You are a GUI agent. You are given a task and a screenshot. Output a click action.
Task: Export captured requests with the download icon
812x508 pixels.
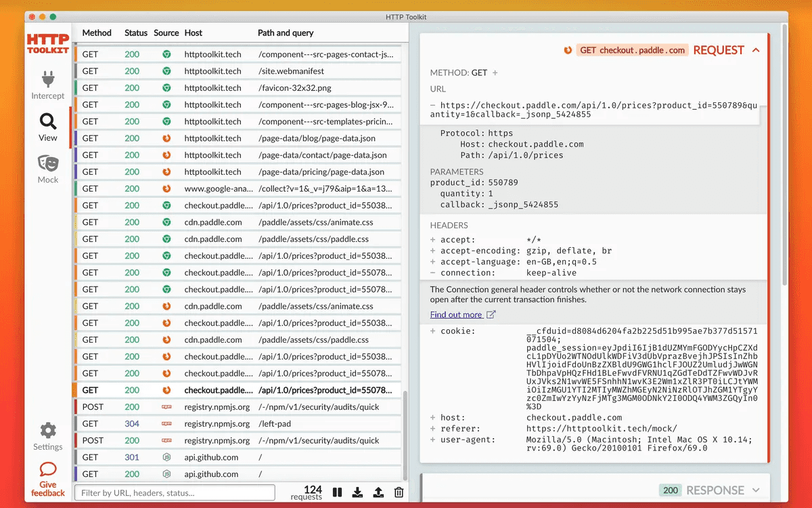357,492
